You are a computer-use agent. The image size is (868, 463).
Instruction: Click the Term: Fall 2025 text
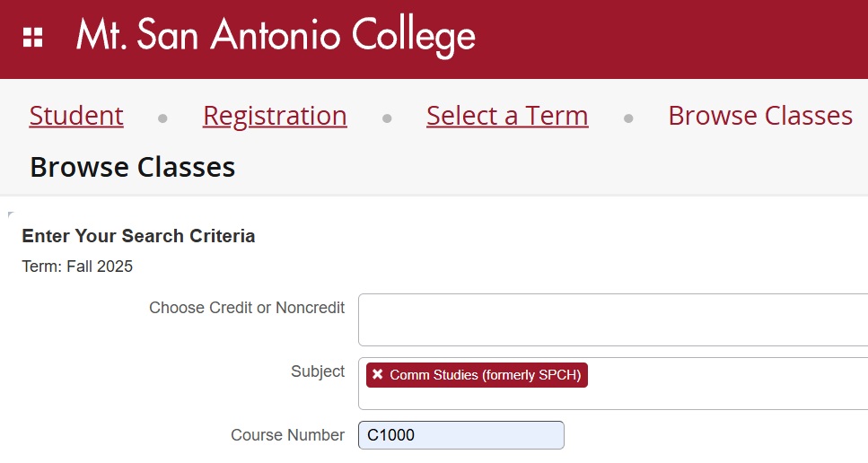click(x=77, y=266)
